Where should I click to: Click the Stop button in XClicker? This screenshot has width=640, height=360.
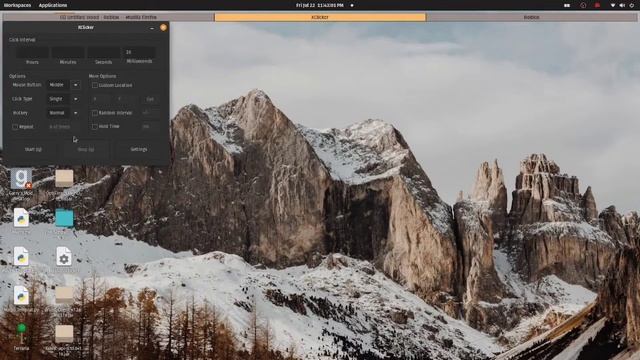[86, 149]
